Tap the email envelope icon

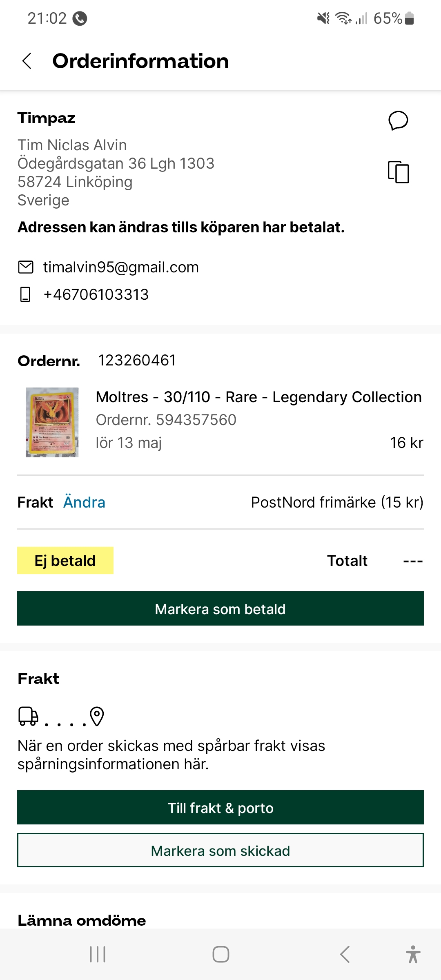(26, 267)
